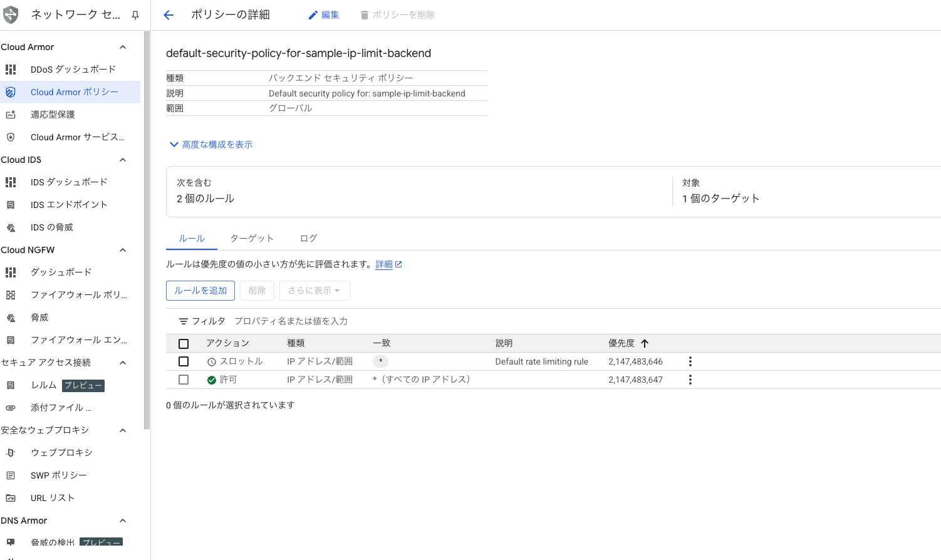Click the '*' match chip for スロットル
This screenshot has width=941, height=560.
380,361
